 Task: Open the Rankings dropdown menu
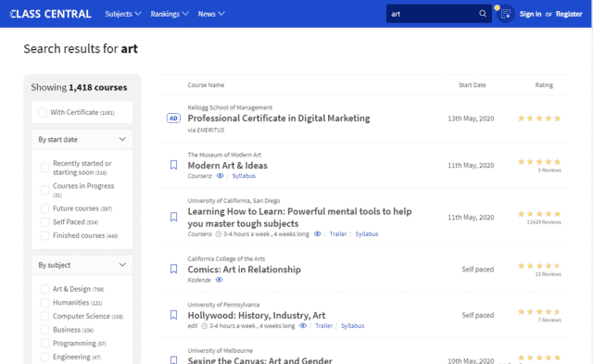coord(170,14)
